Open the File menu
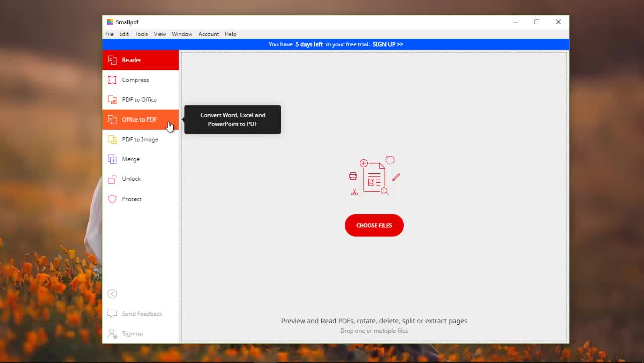644x363 pixels. pyautogui.click(x=109, y=34)
